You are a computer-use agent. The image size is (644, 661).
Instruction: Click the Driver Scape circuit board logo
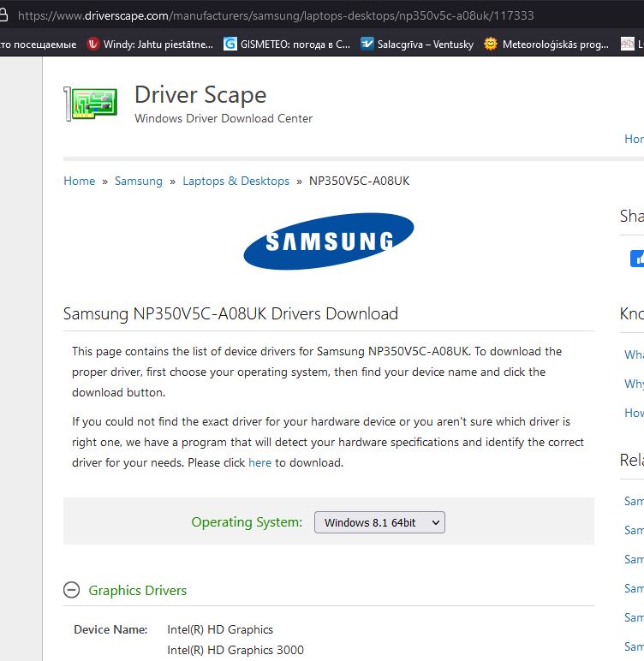point(90,104)
